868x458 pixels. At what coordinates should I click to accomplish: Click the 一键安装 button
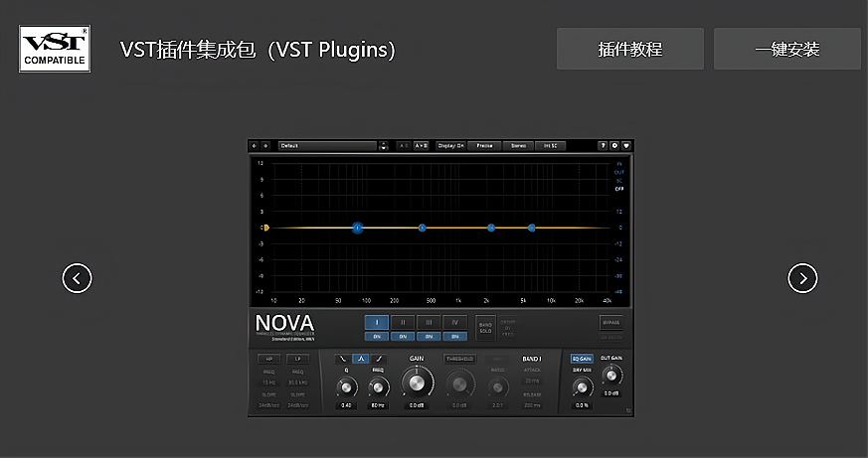tap(786, 49)
